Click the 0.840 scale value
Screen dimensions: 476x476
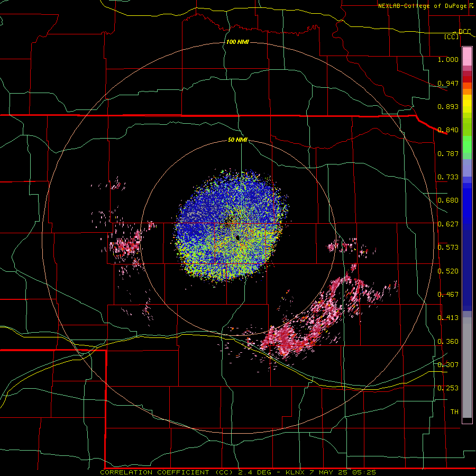(x=448, y=130)
